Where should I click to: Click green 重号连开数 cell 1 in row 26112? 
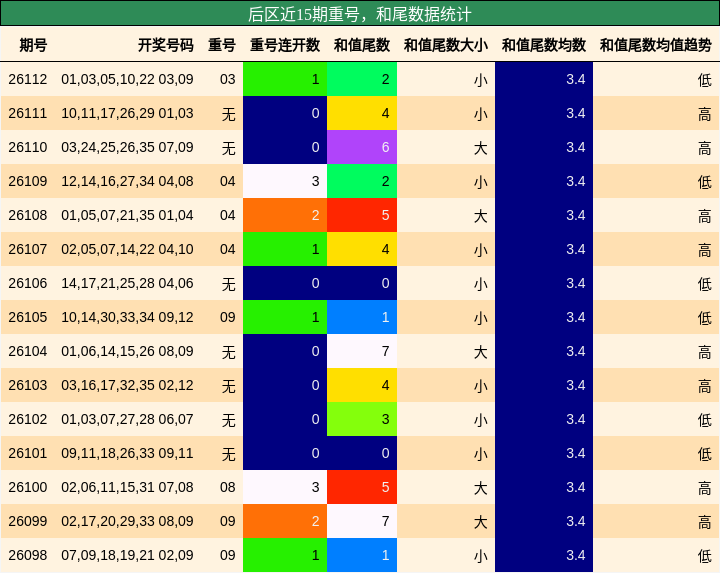click(x=285, y=79)
